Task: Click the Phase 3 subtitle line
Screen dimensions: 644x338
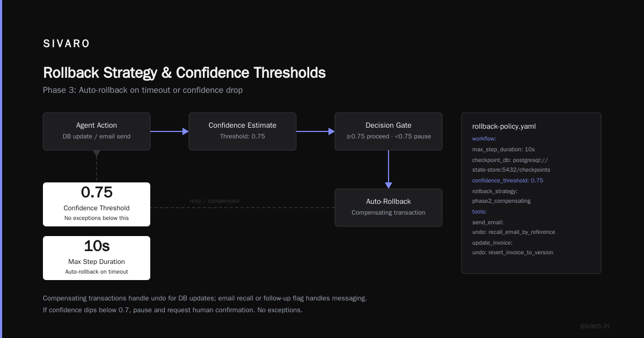Action: [143, 90]
